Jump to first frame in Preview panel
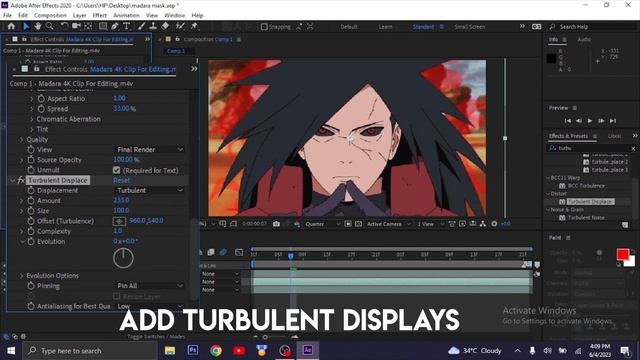The width and height of the screenshot is (640, 360). point(568,121)
